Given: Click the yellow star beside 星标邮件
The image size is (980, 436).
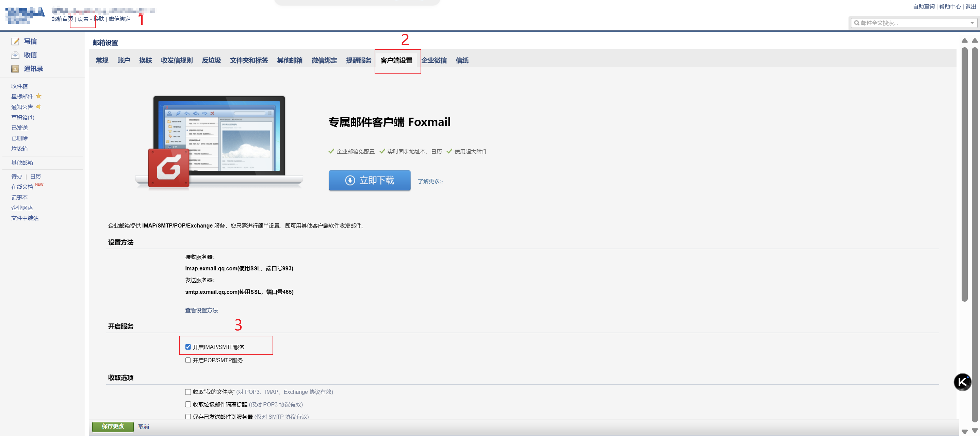Looking at the screenshot, I should click(38, 96).
